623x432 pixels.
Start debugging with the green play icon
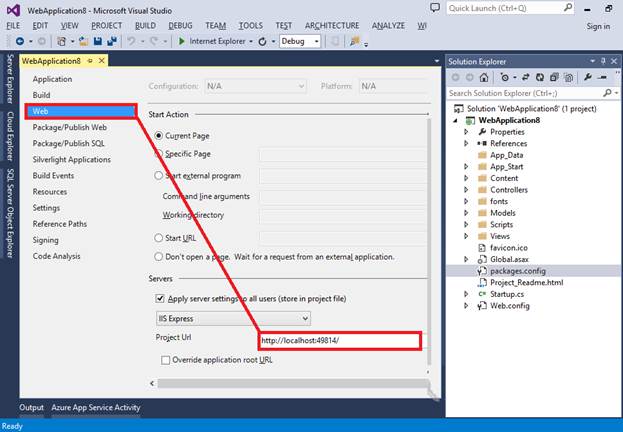point(182,41)
